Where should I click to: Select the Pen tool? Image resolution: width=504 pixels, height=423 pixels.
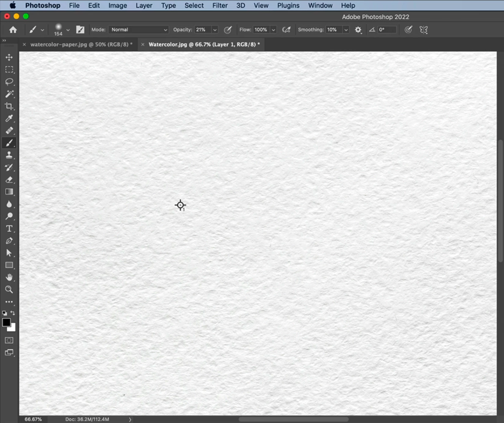9,241
